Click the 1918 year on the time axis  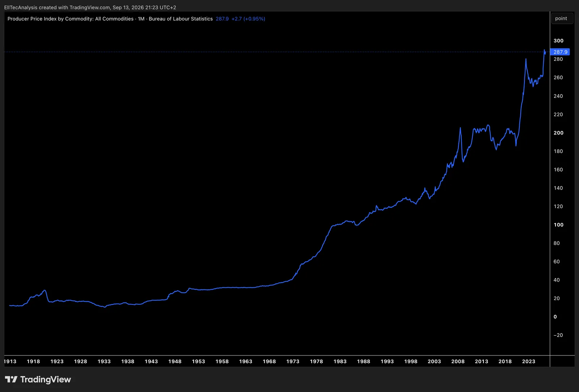pyautogui.click(x=33, y=361)
